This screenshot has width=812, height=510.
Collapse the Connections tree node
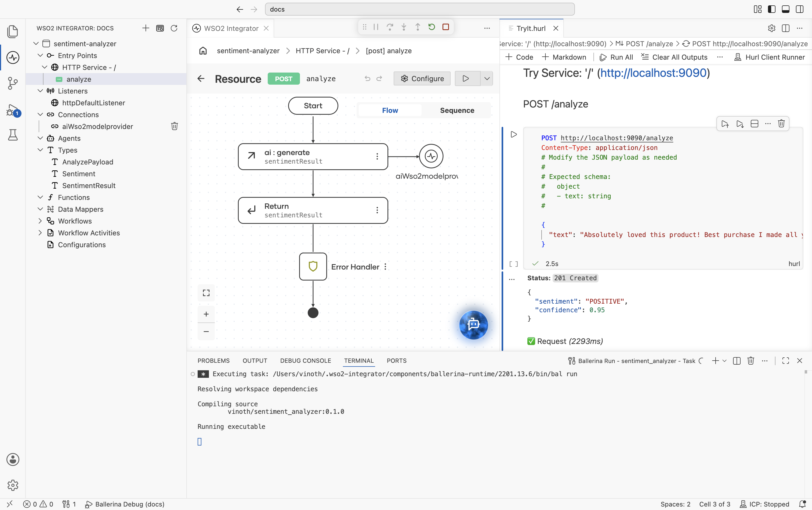[40, 114]
